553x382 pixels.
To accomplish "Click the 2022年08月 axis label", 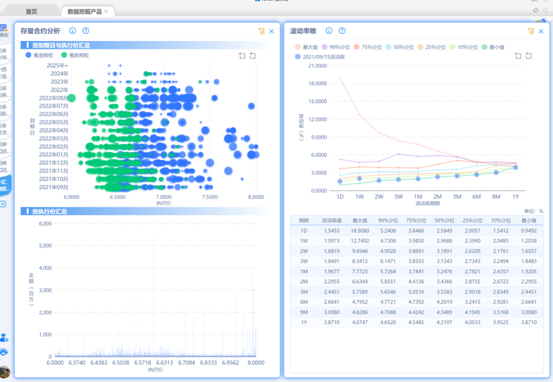I will 53,98.
